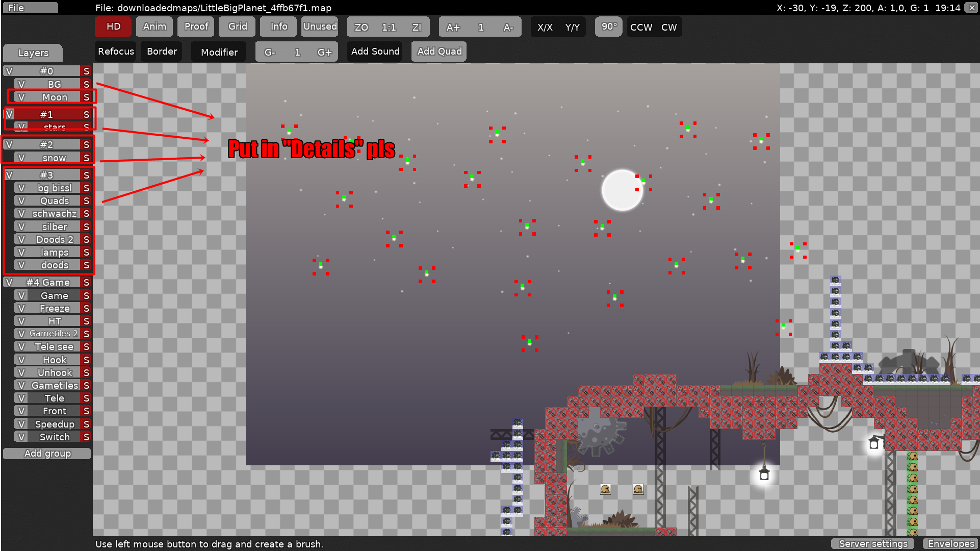Viewport: 980px width, 551px height.
Task: Open the Modifier dropdown
Action: pos(219,52)
